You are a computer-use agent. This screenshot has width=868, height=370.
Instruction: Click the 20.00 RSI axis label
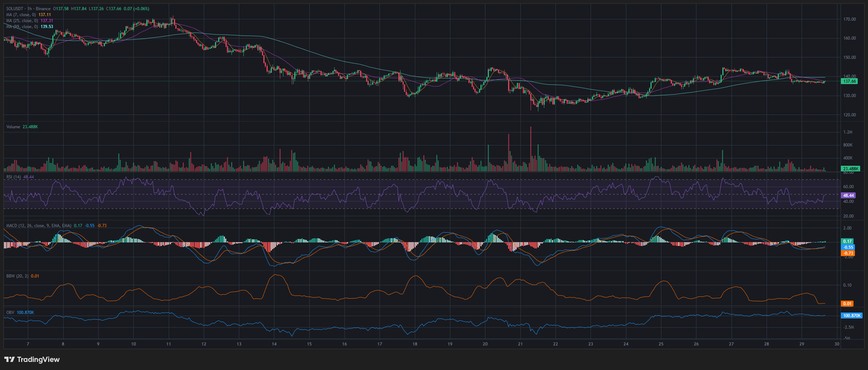(x=849, y=215)
